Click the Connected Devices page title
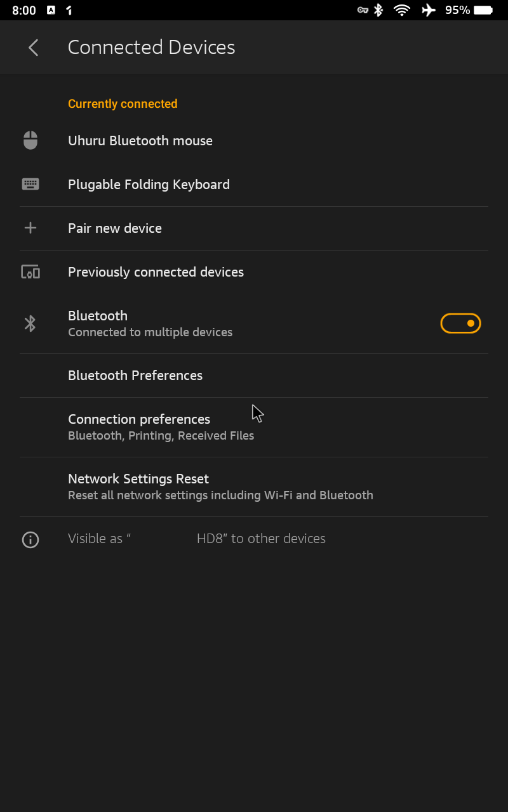The height and width of the screenshot is (812, 508). 151,48
